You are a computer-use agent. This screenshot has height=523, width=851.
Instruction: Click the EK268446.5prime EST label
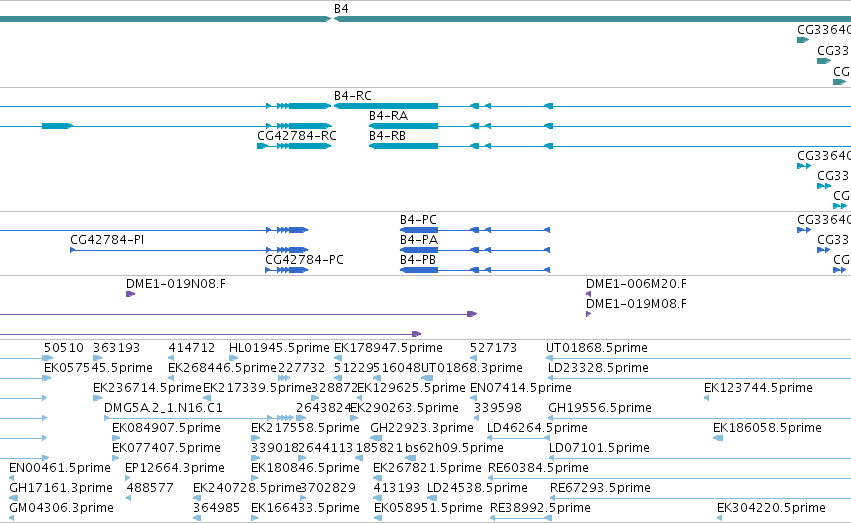pos(222,368)
